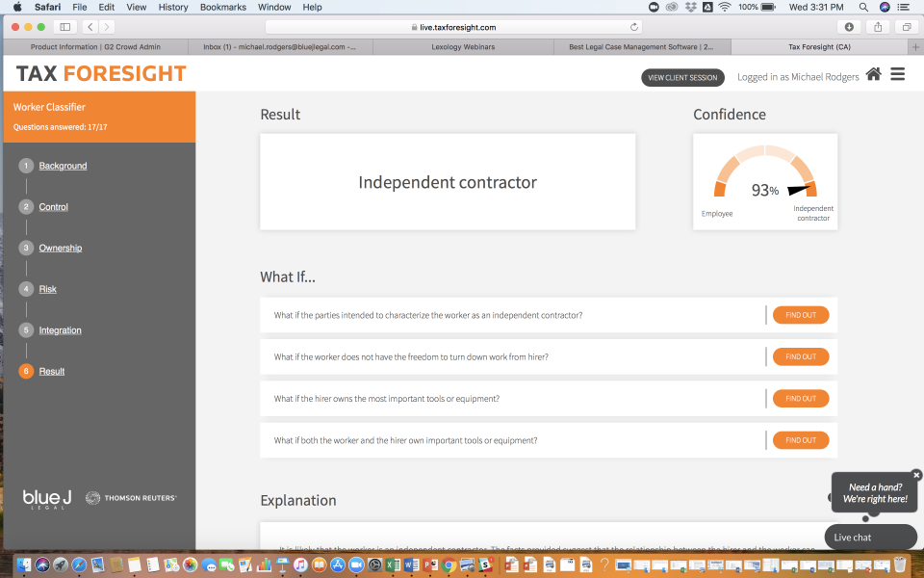This screenshot has width=924, height=578.
Task: Open Google Drive menu bar icon
Action: click(x=707, y=7)
